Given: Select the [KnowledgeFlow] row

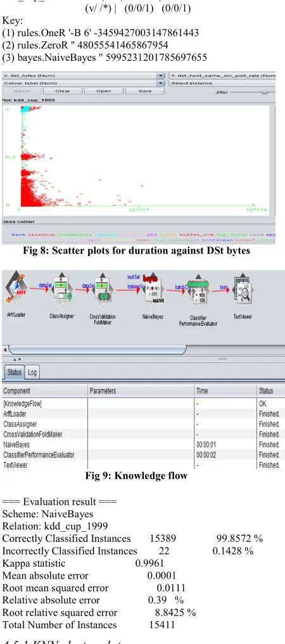Looking at the screenshot, I should (x=143, y=404).
